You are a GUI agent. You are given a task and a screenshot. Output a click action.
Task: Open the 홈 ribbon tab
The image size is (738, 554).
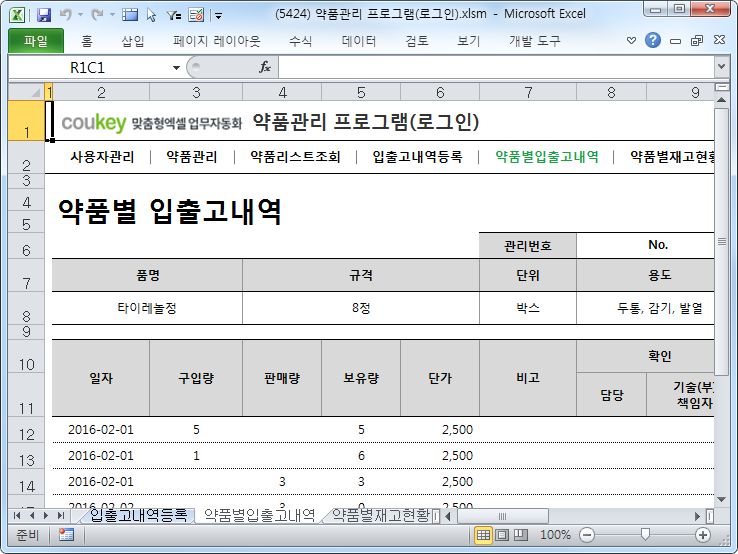coord(87,41)
